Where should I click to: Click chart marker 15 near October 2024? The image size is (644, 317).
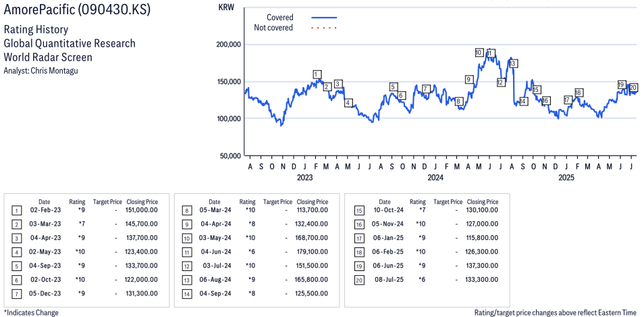point(537,90)
